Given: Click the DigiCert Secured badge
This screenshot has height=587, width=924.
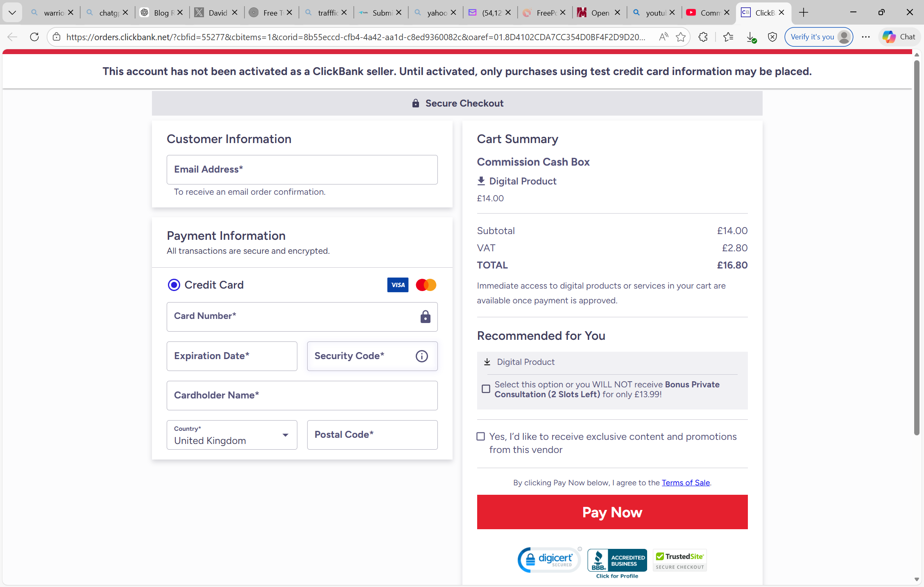Looking at the screenshot, I should (x=549, y=560).
